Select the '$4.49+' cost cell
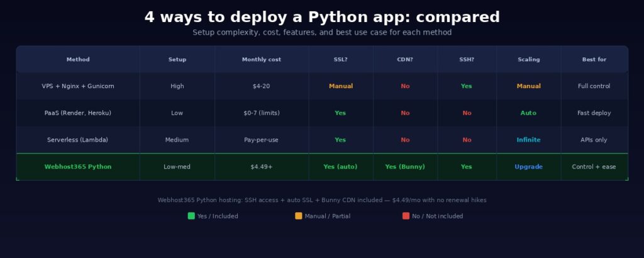The width and height of the screenshot is (644, 258). (262, 167)
